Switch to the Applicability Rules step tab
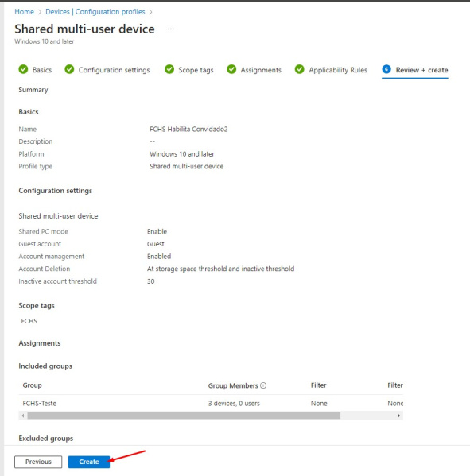470x476 pixels. point(331,70)
